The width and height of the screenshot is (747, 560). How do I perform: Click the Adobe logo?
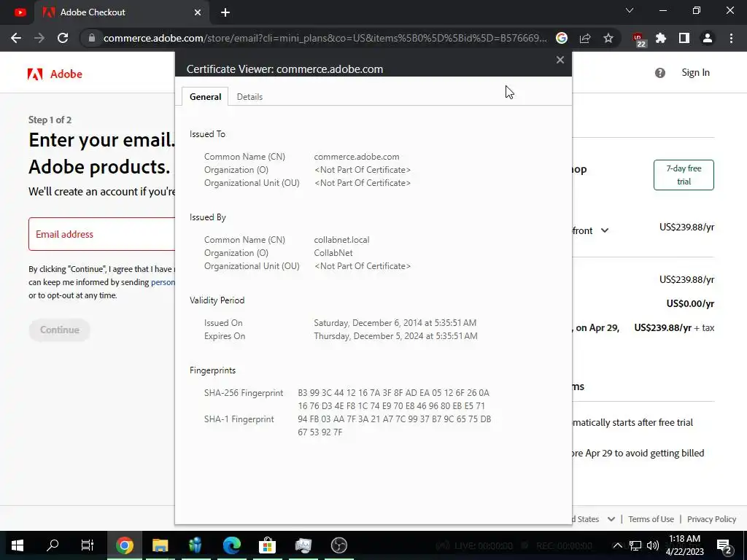tap(55, 74)
